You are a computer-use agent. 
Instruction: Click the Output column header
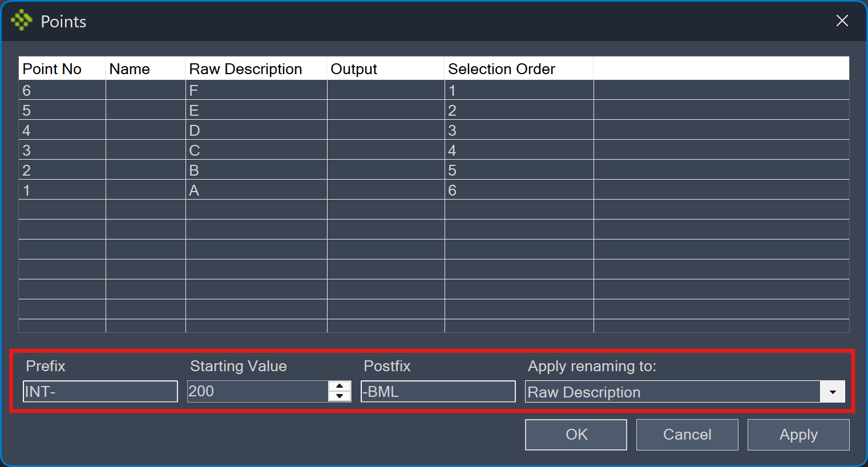386,68
